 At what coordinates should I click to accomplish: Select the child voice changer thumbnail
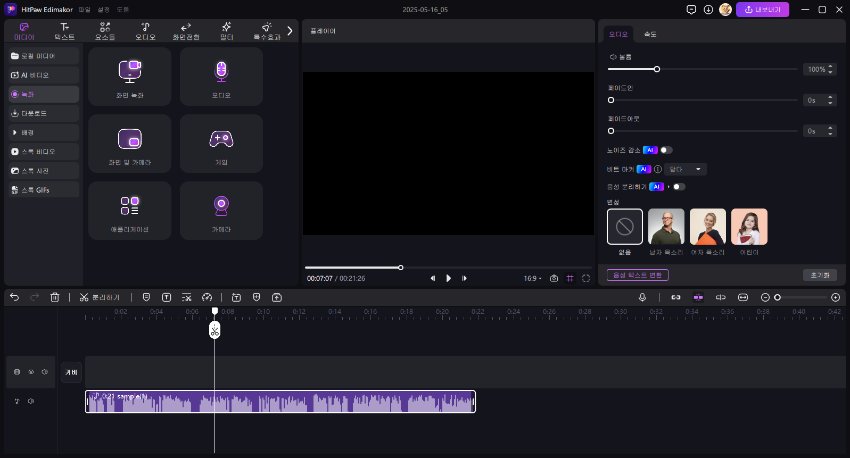click(x=749, y=227)
